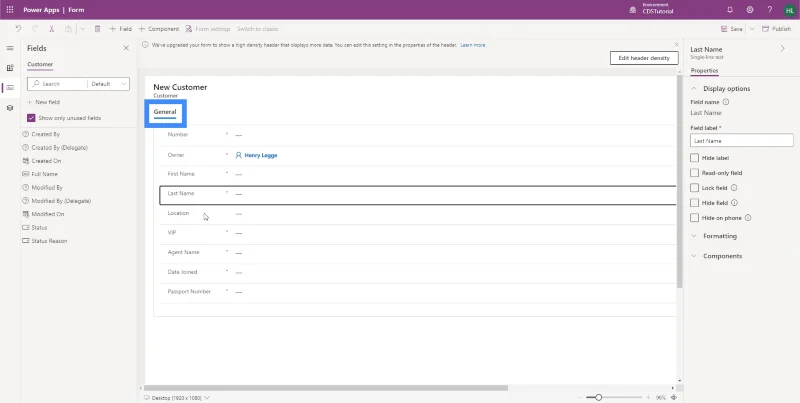Screen dimensions: 800x403
Task: Add a Field from toolbar
Action: [120, 29]
